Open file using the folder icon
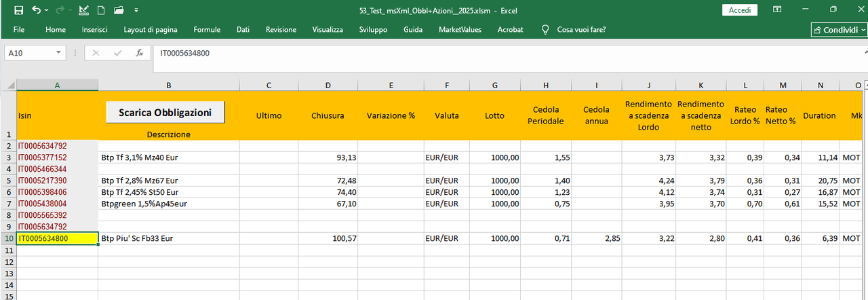The height and width of the screenshot is (300, 868). click(x=119, y=10)
